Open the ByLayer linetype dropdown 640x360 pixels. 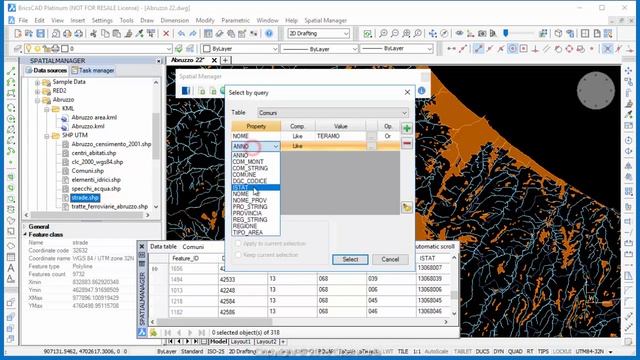click(x=320, y=49)
